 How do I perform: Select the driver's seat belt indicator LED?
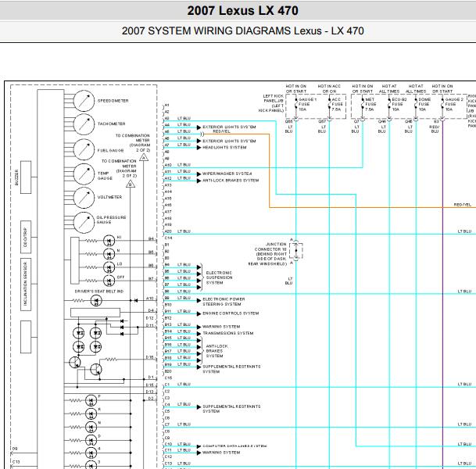(96, 300)
